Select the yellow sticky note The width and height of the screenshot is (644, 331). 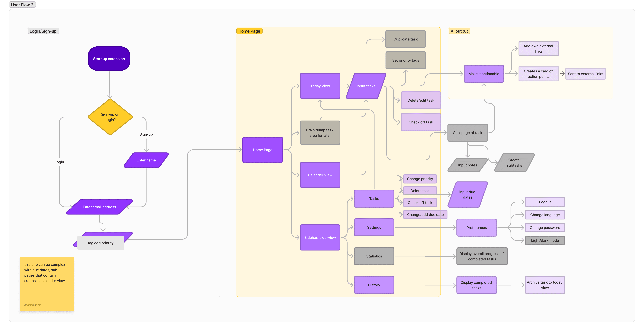[47, 284]
